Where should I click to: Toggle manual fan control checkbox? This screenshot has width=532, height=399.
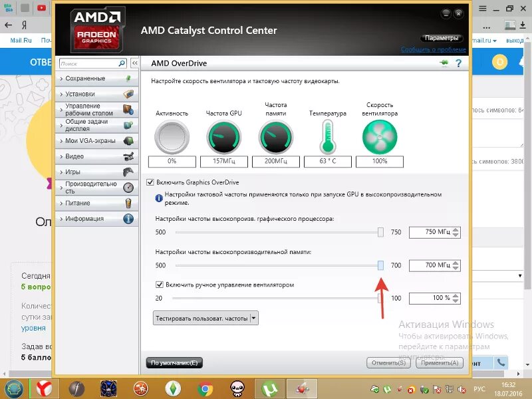tap(159, 285)
